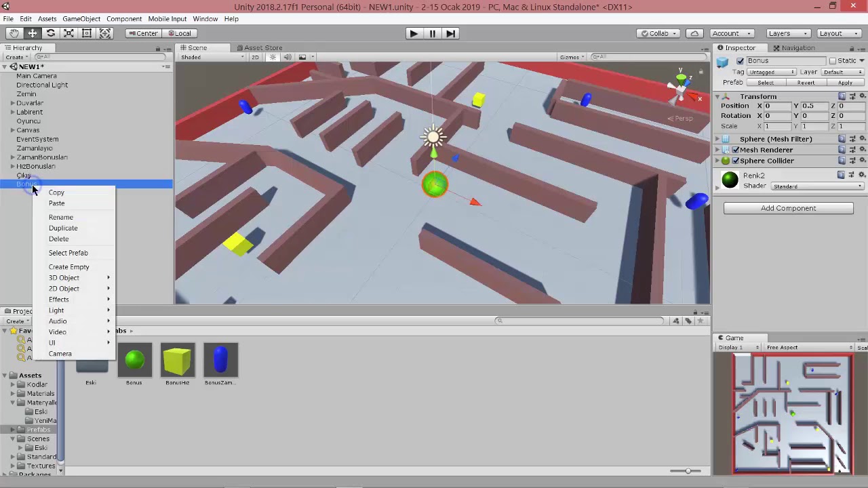Open the Sphere Collider preset icon
This screenshot has width=868, height=488.
click(852, 161)
